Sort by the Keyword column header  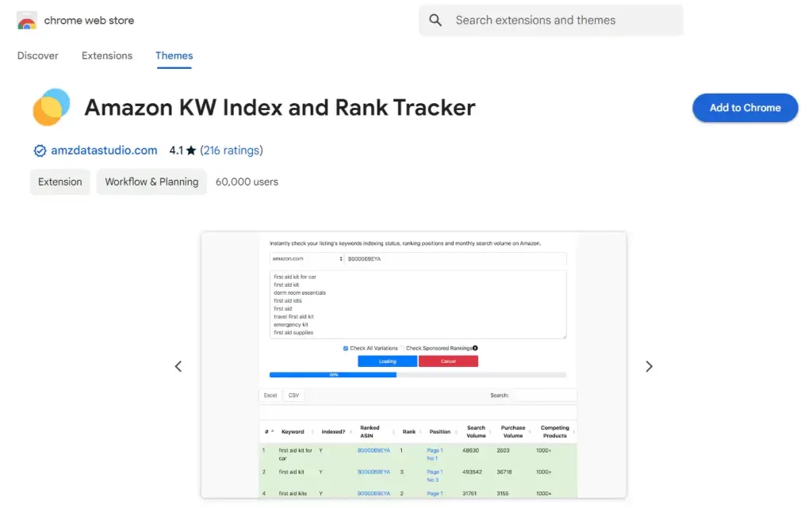293,432
